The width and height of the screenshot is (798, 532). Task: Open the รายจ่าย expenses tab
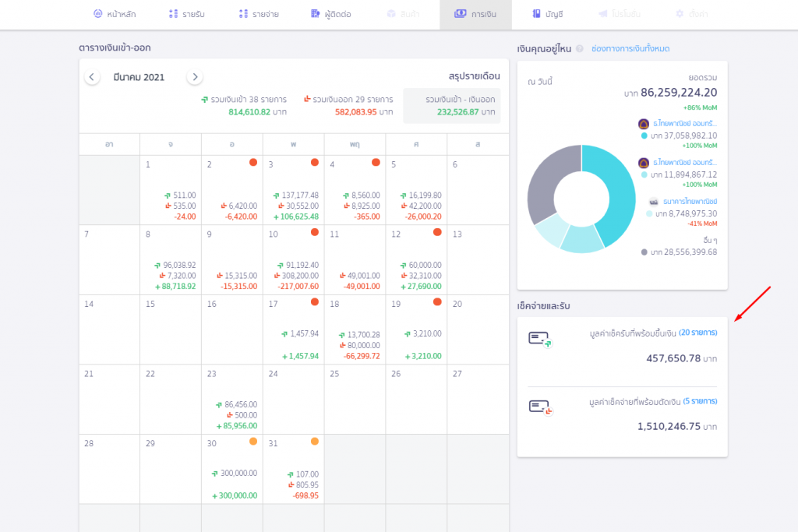(260, 14)
